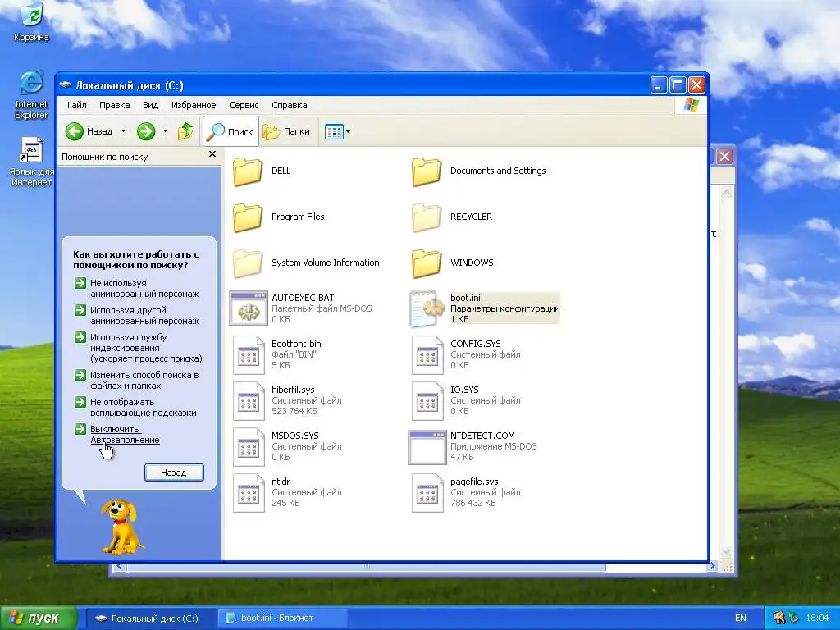Click Notepad window's scroll right arrow
The height and width of the screenshot is (630, 840).
712,566
